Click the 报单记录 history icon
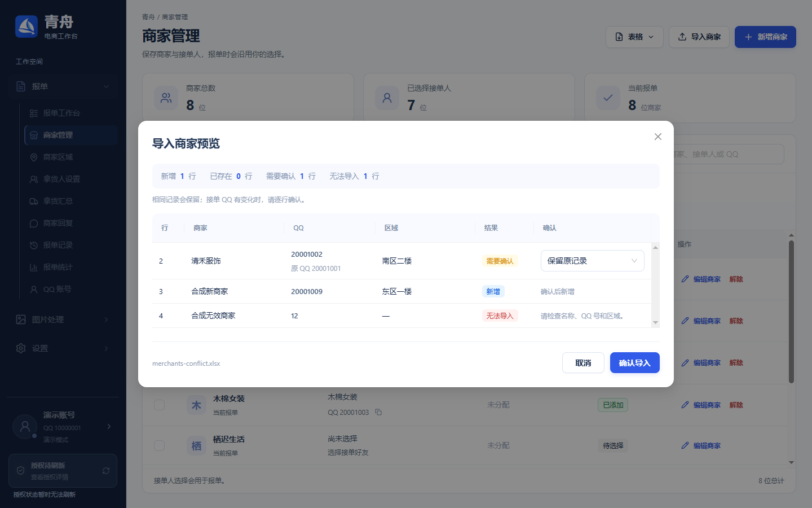 [x=34, y=246]
